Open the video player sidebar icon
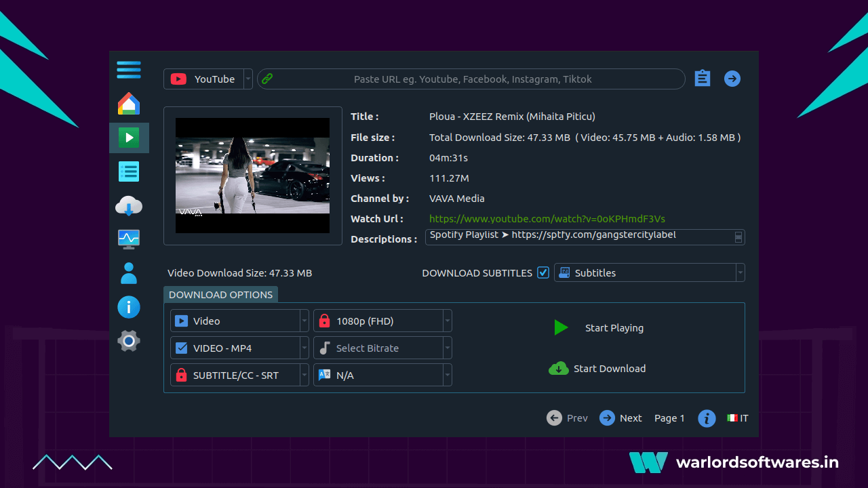868x488 pixels. coord(129,138)
